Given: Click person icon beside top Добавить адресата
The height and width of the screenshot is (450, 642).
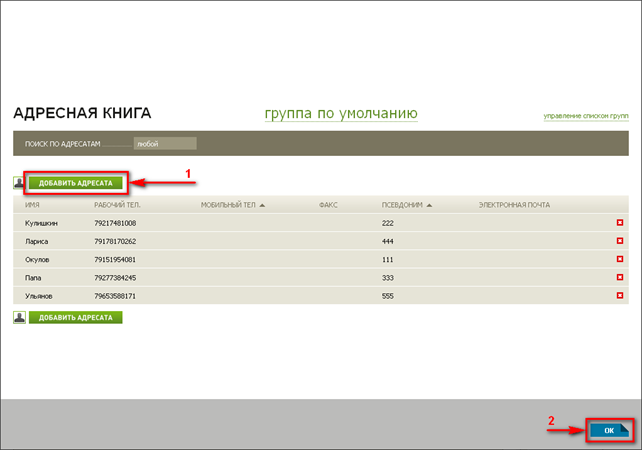Looking at the screenshot, I should click(19, 183).
